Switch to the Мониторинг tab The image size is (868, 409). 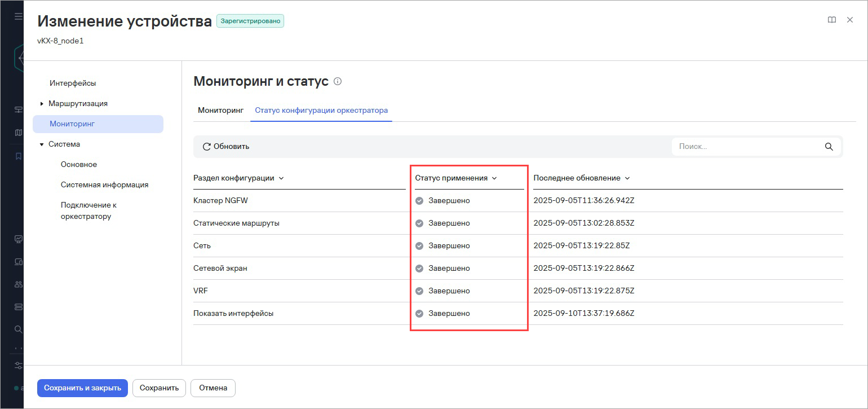pyautogui.click(x=220, y=110)
